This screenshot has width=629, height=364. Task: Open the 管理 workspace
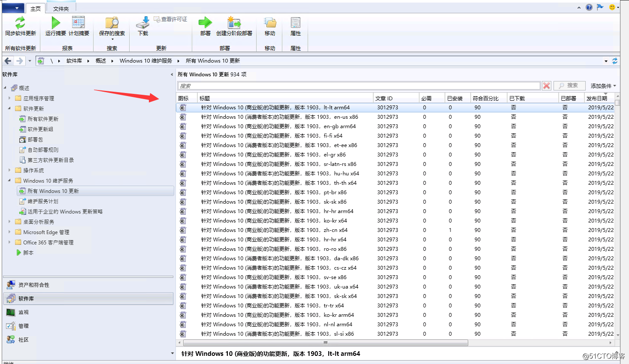(x=88, y=326)
